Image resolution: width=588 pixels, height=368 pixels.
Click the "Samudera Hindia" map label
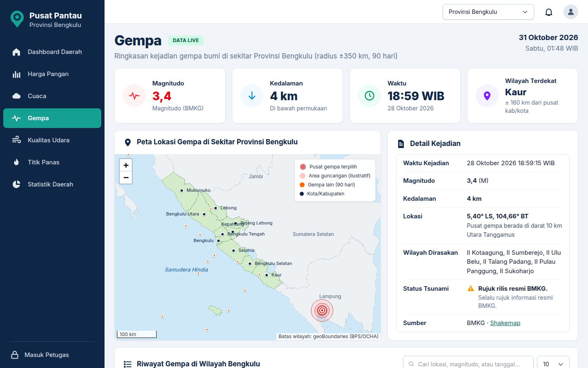point(187,270)
